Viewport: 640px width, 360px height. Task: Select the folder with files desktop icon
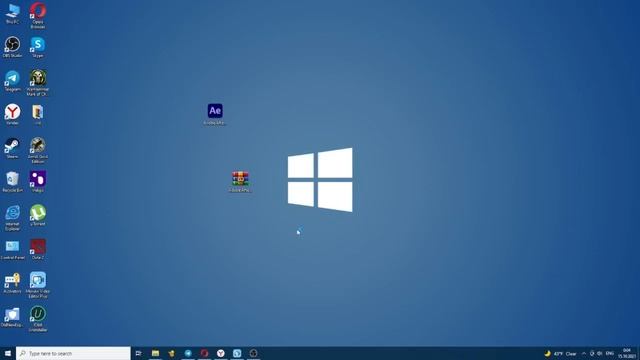38,114
